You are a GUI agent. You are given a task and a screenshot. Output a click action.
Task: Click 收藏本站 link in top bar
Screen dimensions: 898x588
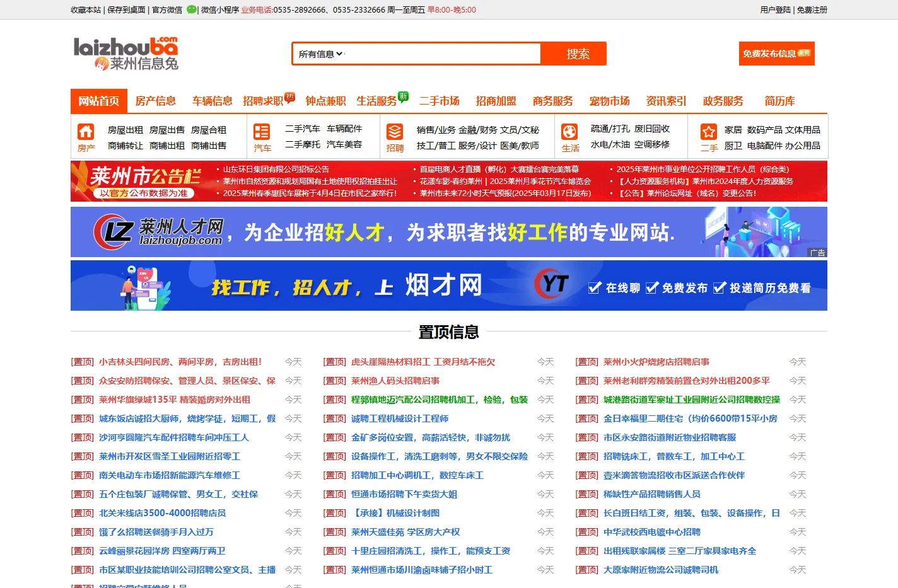tap(86, 9)
